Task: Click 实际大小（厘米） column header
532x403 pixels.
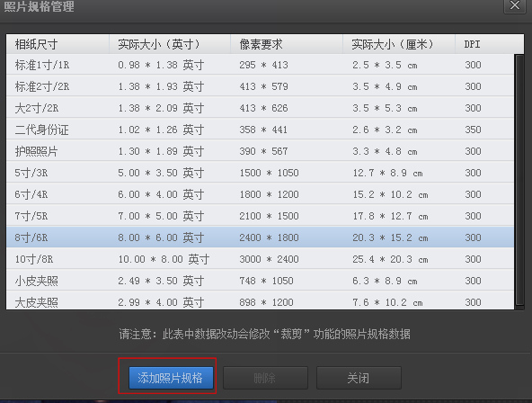Action: (399, 44)
